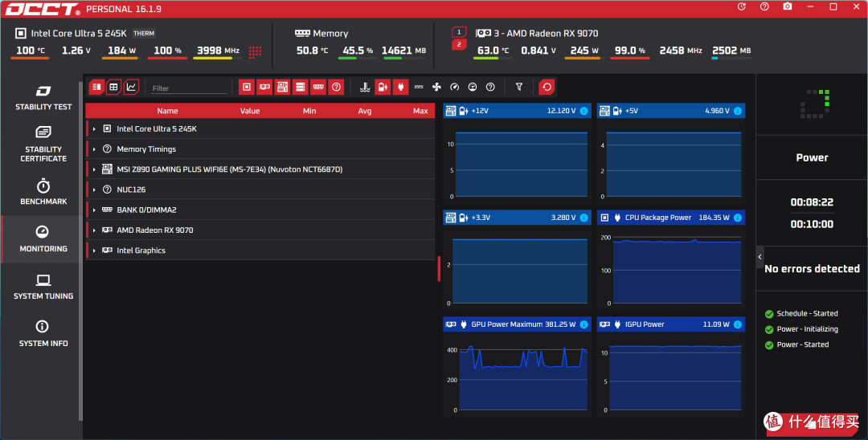Click the funnel filter icon
868x440 pixels.
pos(518,87)
